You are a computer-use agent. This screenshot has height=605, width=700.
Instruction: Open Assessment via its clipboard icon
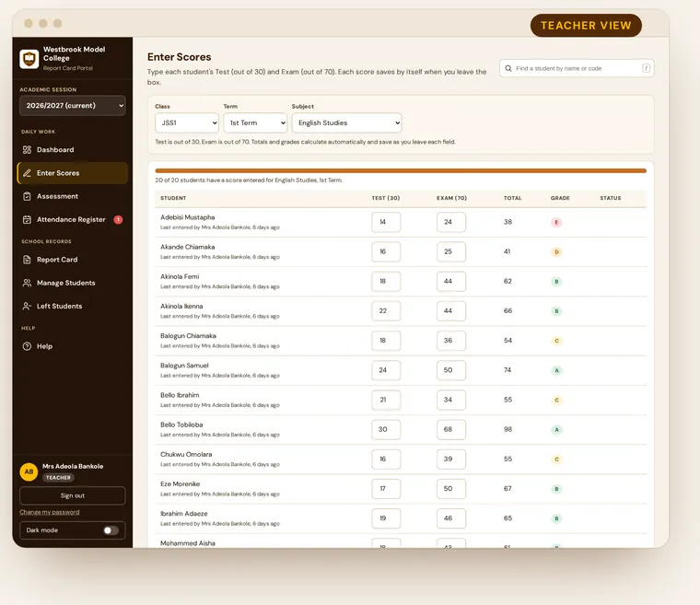click(x=27, y=196)
